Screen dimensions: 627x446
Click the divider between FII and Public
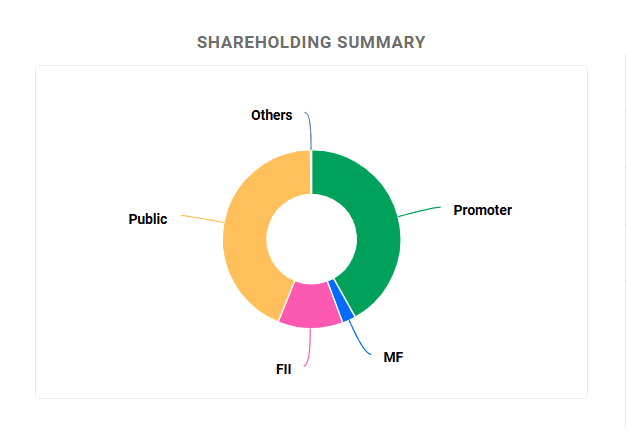286,301
